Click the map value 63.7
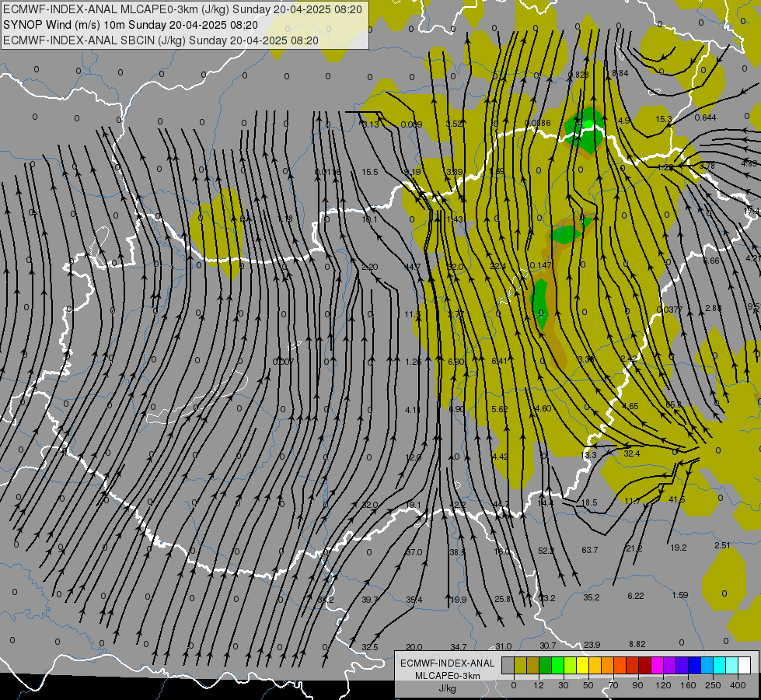The image size is (761, 700). [x=590, y=550]
